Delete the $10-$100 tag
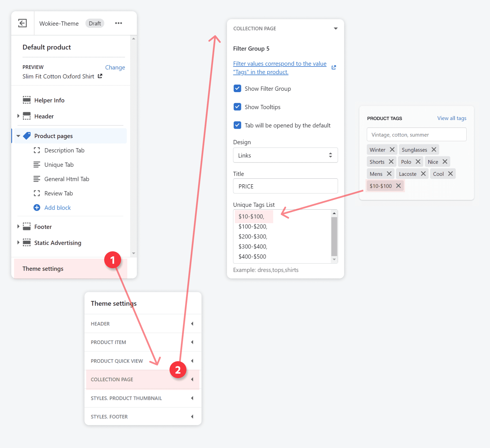 (398, 186)
